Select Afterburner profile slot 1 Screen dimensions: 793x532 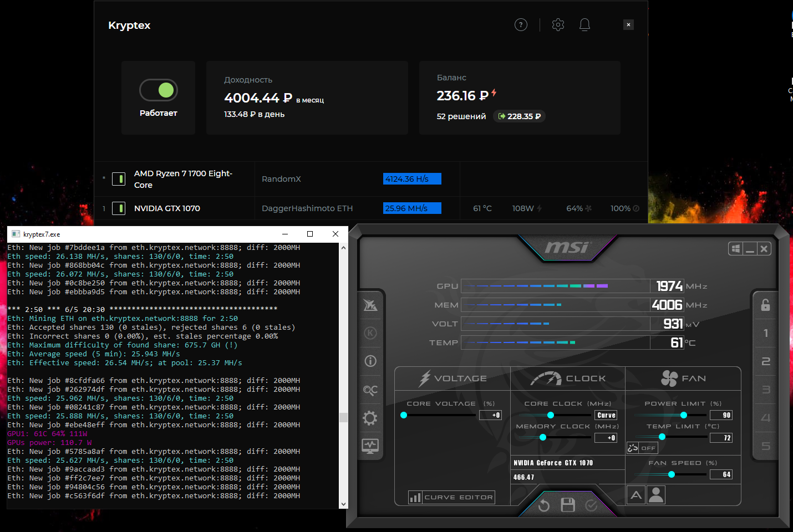pyautogui.click(x=766, y=333)
